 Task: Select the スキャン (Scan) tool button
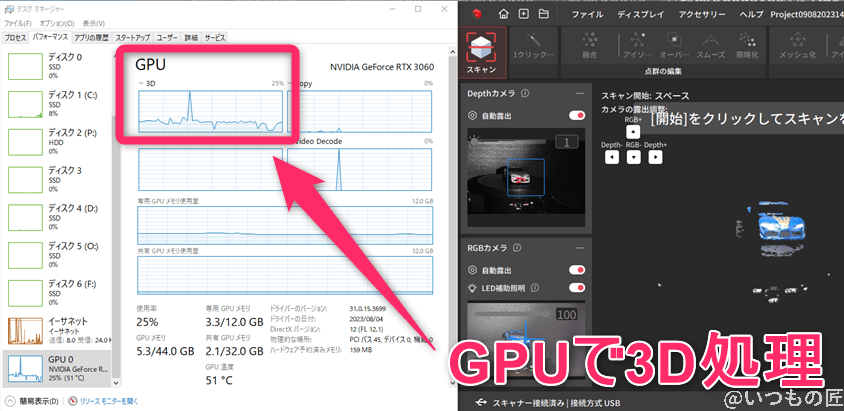coord(483,52)
